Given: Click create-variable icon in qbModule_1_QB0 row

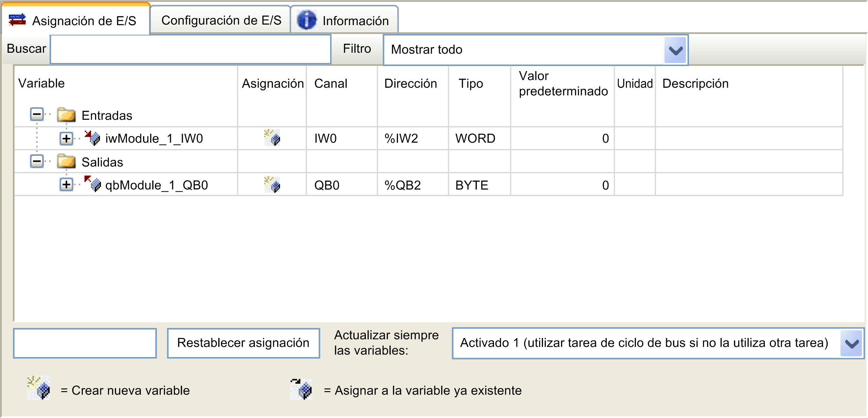Looking at the screenshot, I should click(272, 185).
